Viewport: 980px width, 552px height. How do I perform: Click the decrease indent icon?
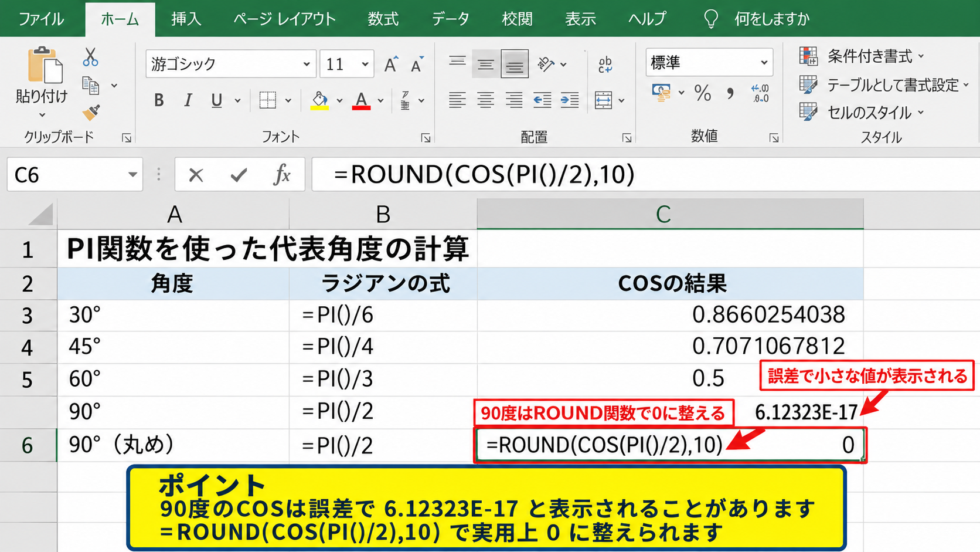542,100
